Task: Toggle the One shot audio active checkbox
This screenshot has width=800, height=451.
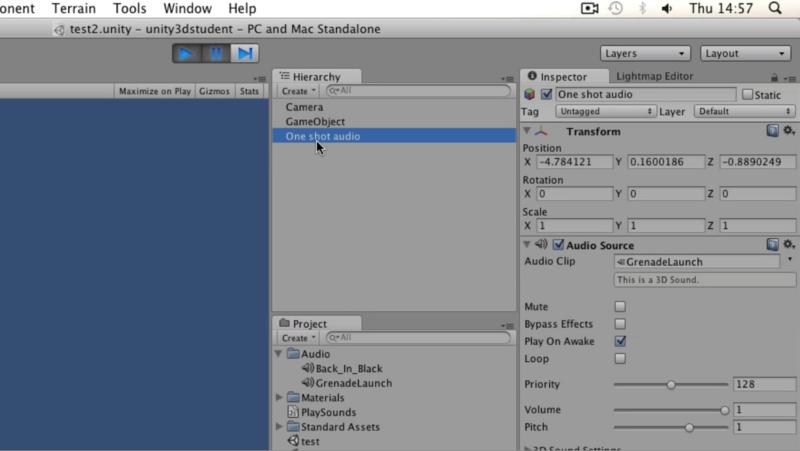Action: 546,94
